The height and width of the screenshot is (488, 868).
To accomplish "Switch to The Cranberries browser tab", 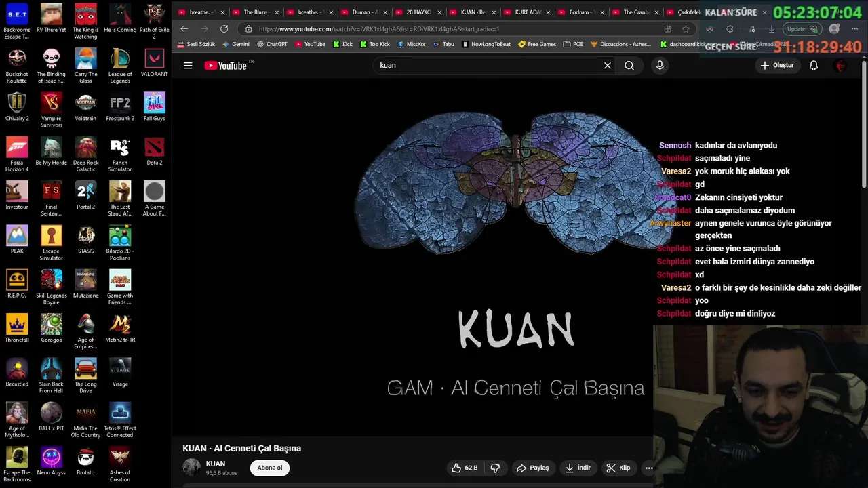I will (635, 12).
